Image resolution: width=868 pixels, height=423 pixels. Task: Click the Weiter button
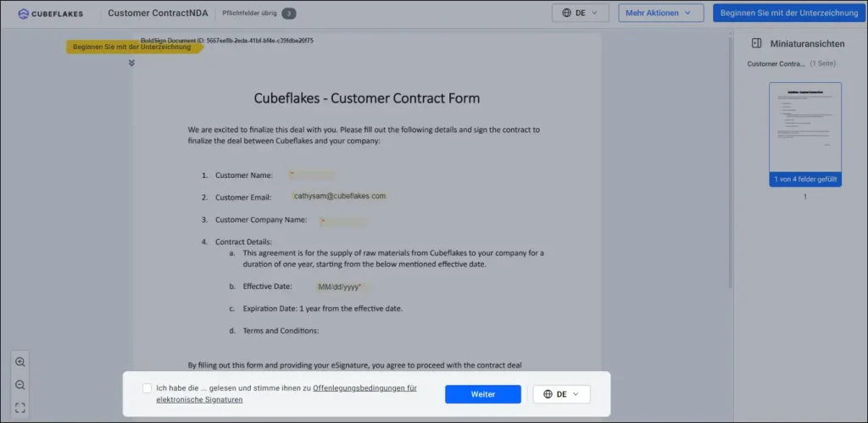tap(482, 394)
